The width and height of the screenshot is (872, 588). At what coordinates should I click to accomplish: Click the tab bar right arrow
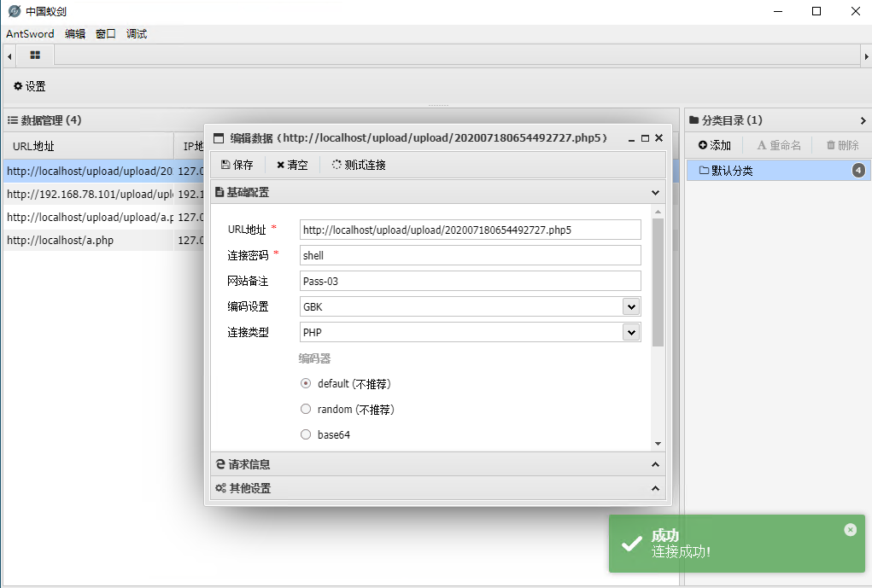coord(866,56)
